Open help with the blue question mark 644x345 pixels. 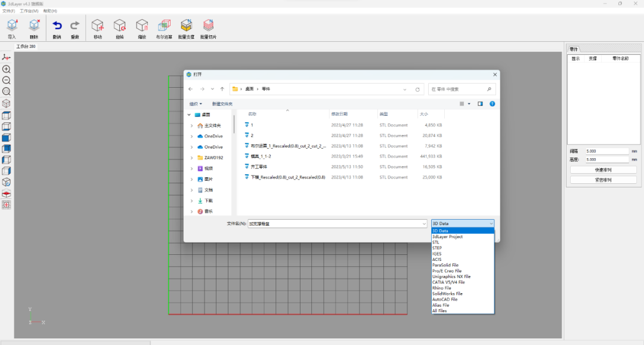[x=492, y=104]
